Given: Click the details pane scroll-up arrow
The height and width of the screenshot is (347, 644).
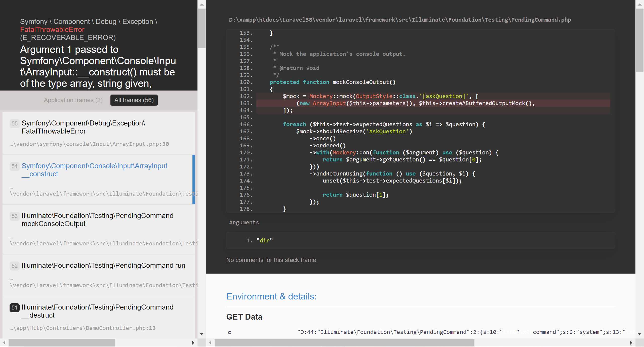Looking at the screenshot, I should [x=640, y=4].
